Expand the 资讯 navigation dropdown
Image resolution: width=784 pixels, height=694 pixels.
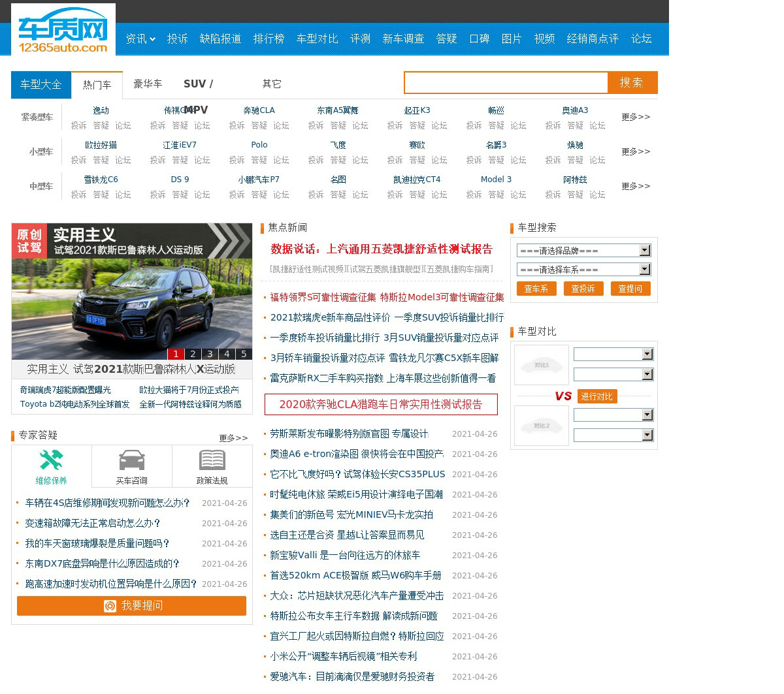(140, 39)
